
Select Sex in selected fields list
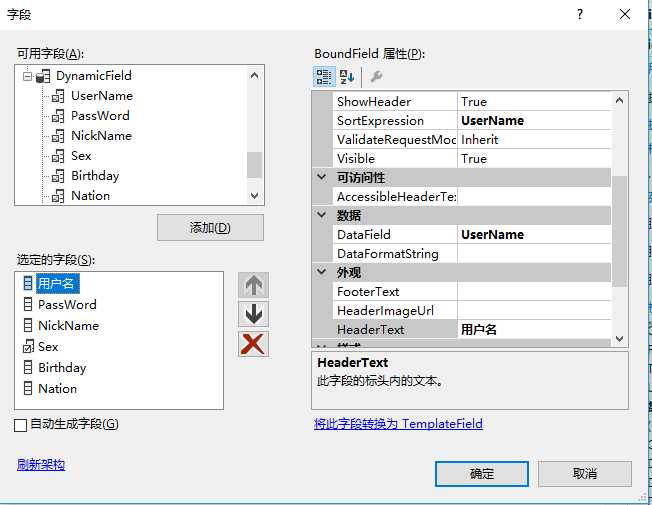[48, 347]
